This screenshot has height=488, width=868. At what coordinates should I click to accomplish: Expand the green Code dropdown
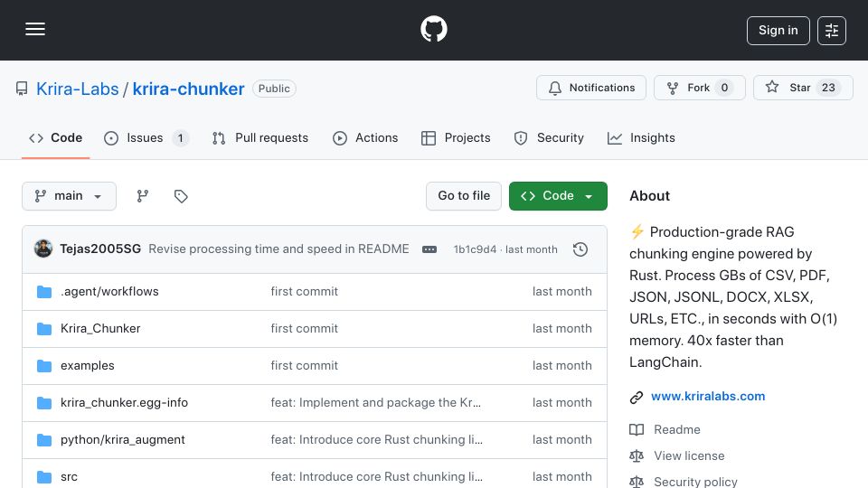(558, 196)
